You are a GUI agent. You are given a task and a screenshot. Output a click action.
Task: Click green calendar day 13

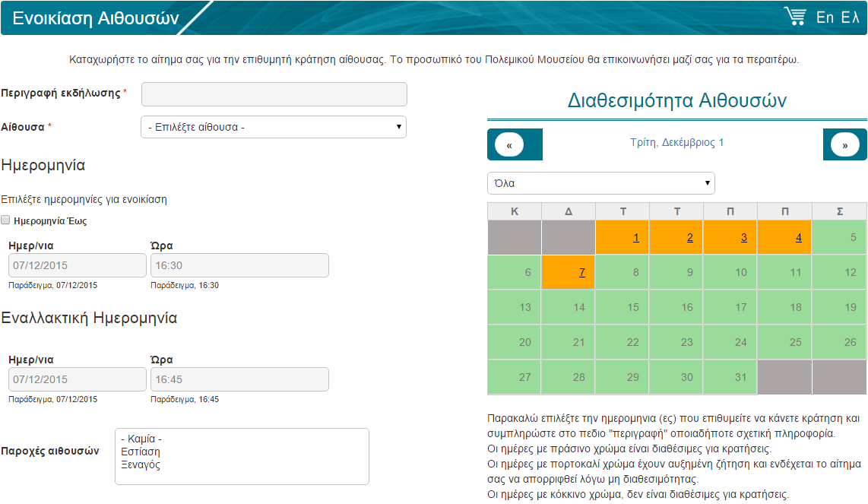point(515,307)
